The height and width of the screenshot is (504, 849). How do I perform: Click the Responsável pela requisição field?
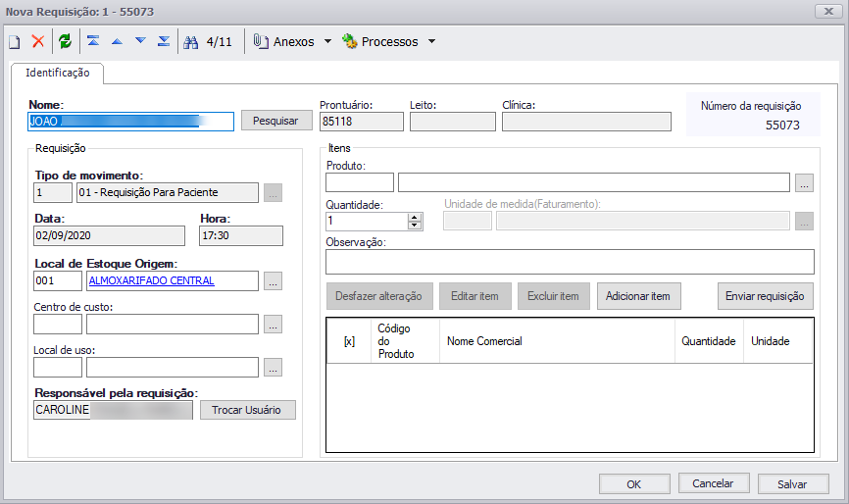point(113,410)
